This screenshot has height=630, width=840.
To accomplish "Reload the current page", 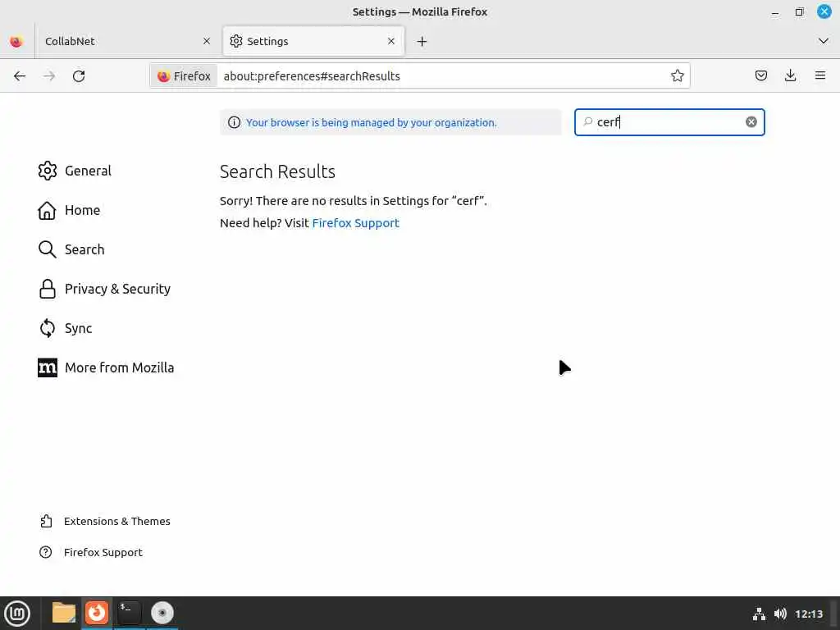I will pyautogui.click(x=79, y=76).
